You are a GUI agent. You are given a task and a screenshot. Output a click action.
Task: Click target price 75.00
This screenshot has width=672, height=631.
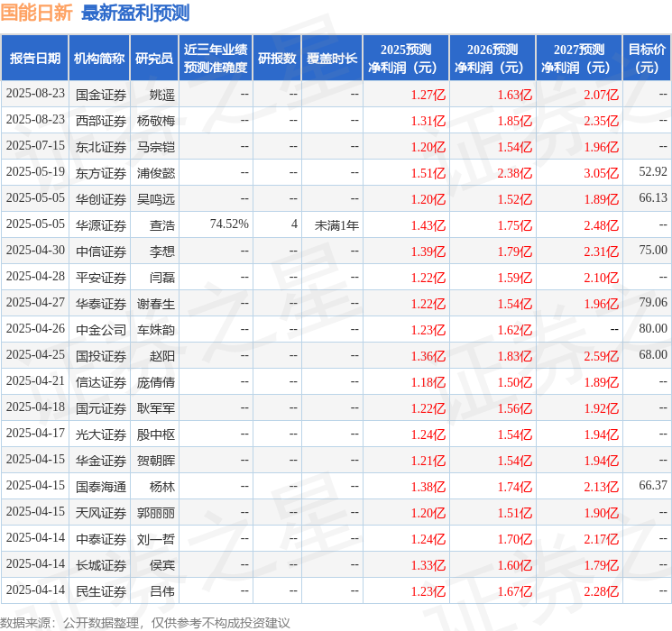pyautogui.click(x=653, y=251)
